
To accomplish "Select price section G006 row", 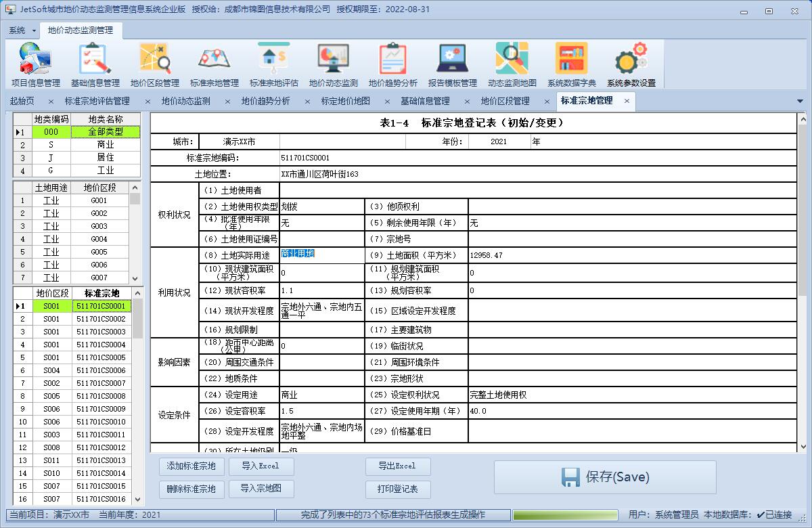I will pyautogui.click(x=71, y=265).
